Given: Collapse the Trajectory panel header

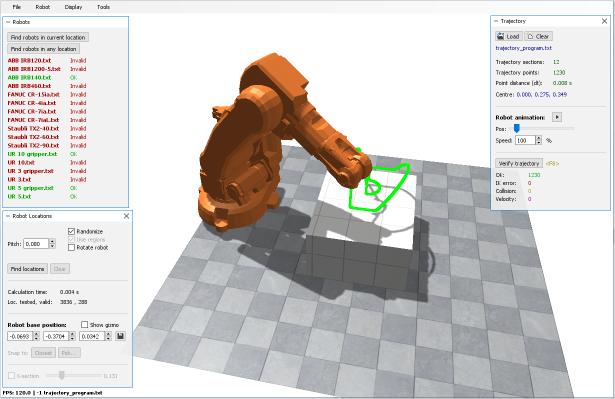Looking at the screenshot, I should click(496, 21).
